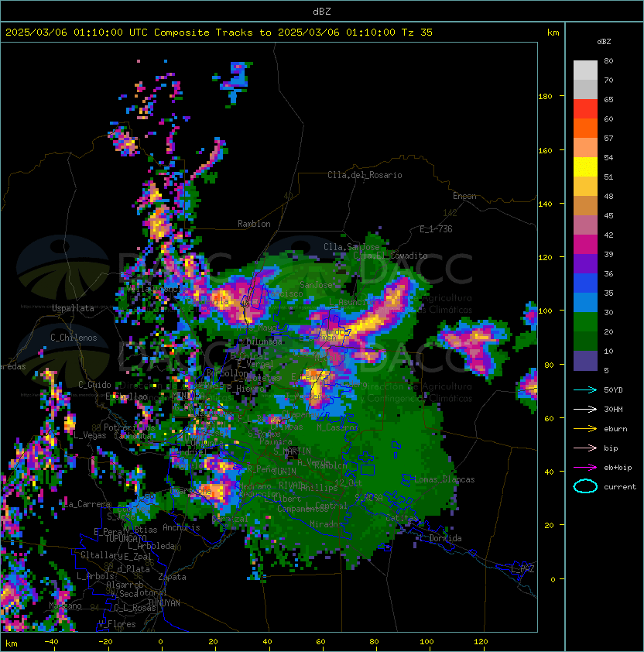This screenshot has width=644, height=652.
Task: Select the gold 48-51 dBZ swatch
Action: [585, 187]
